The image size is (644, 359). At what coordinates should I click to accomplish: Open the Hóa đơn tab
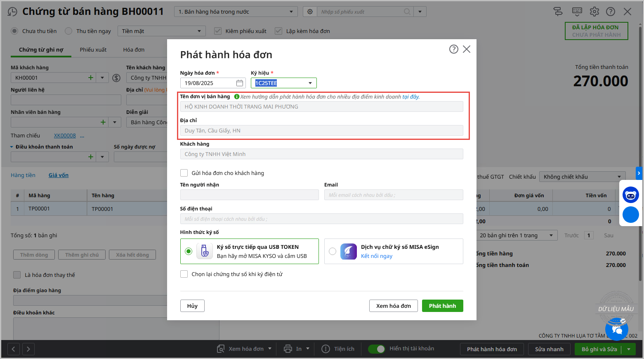tap(134, 50)
